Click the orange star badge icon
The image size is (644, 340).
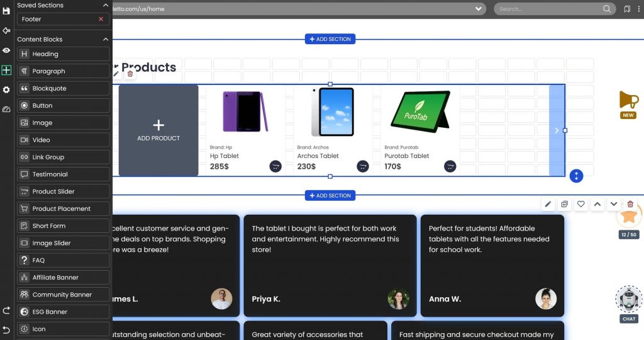[629, 217]
